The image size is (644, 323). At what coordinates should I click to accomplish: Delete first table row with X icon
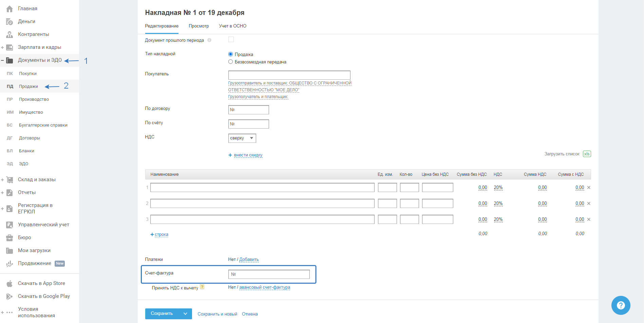(x=589, y=188)
